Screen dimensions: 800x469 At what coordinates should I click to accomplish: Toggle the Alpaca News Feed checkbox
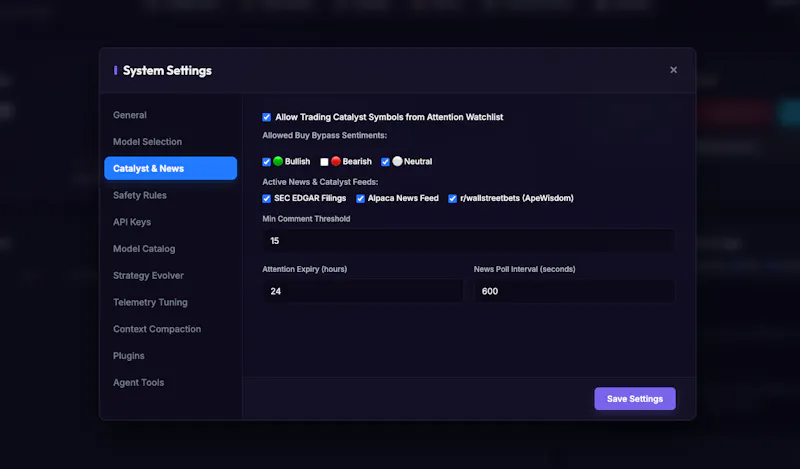click(x=360, y=199)
